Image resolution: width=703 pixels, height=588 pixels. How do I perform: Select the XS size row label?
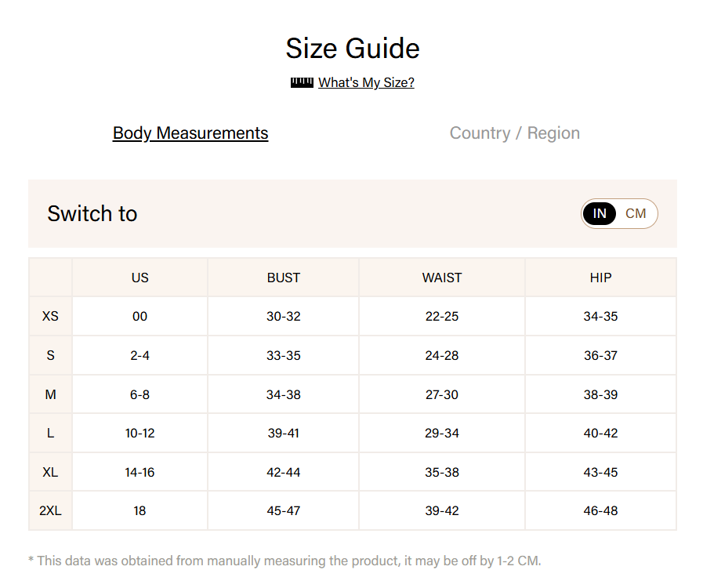click(50, 317)
